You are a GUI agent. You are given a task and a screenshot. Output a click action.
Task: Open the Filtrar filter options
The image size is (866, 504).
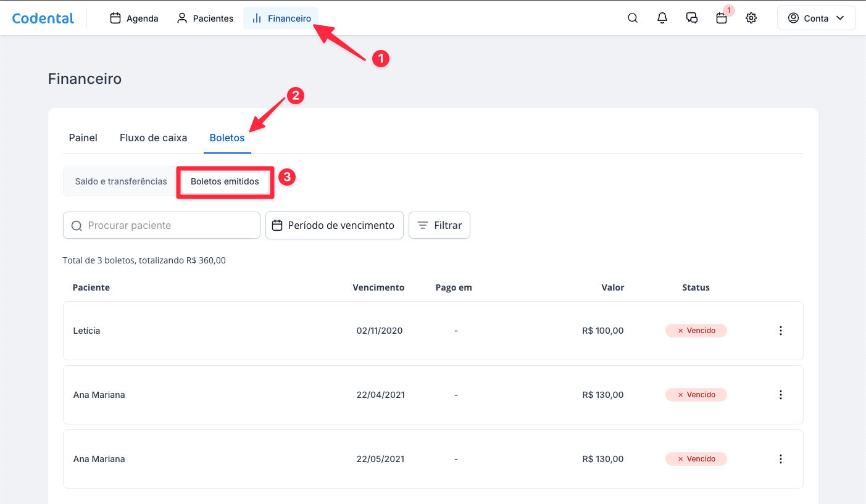(439, 225)
